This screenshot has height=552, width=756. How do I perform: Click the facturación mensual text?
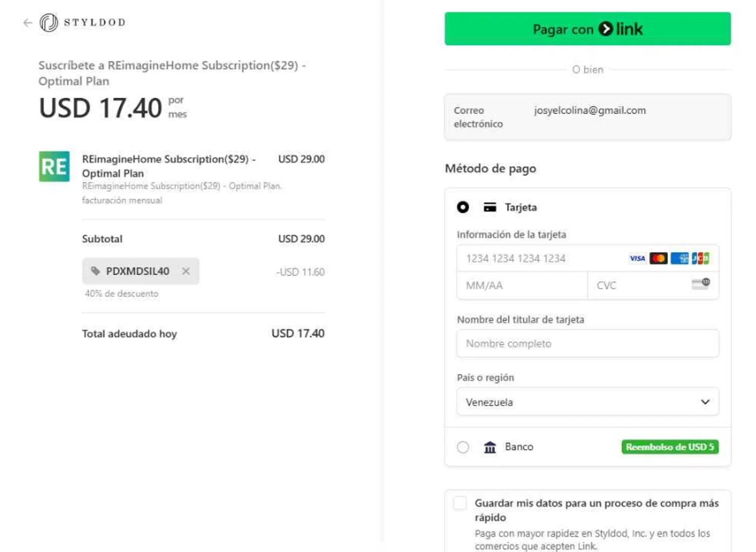[122, 200]
